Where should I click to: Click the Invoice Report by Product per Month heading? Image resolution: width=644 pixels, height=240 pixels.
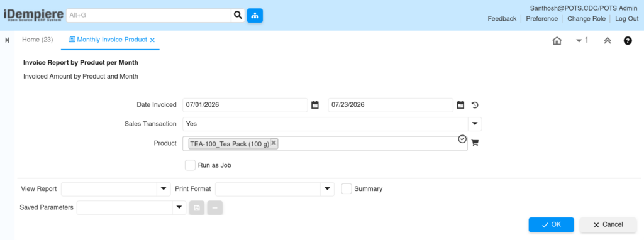(x=80, y=63)
